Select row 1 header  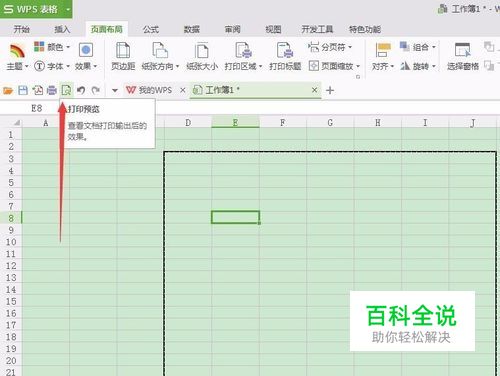[x=11, y=135]
